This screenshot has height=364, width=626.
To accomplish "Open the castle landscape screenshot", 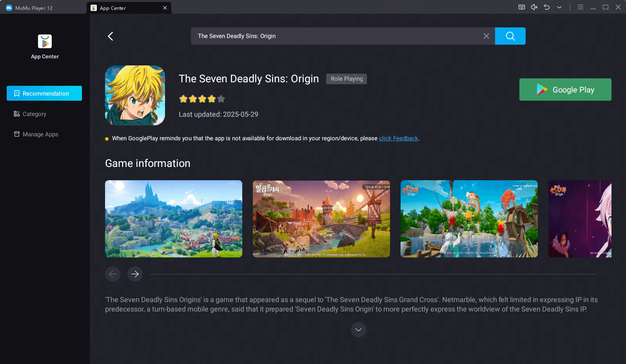I will [174, 219].
